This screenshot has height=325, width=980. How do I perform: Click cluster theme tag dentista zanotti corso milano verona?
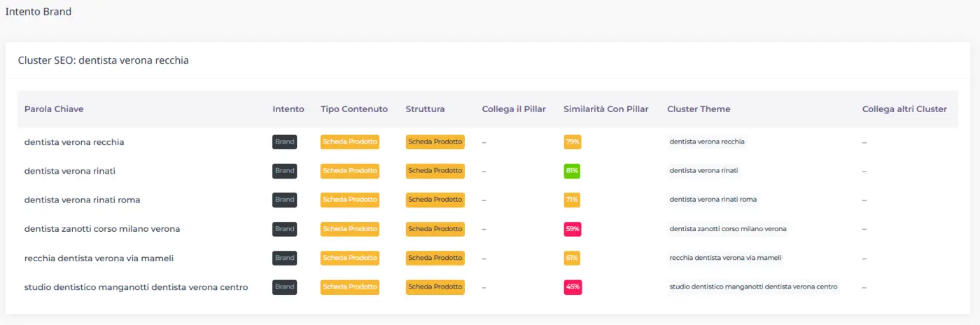[728, 229]
